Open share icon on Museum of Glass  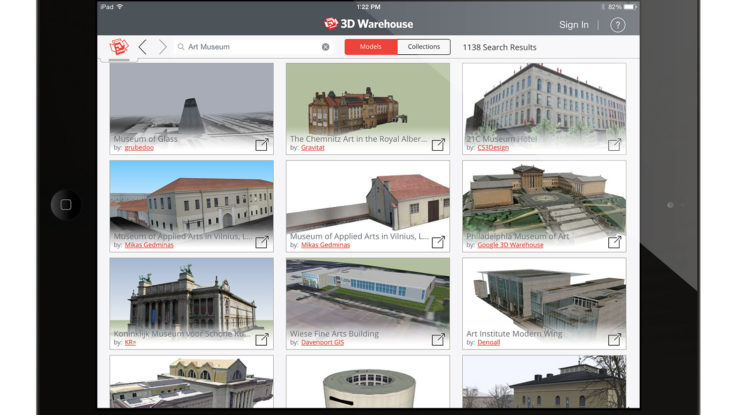point(262,144)
